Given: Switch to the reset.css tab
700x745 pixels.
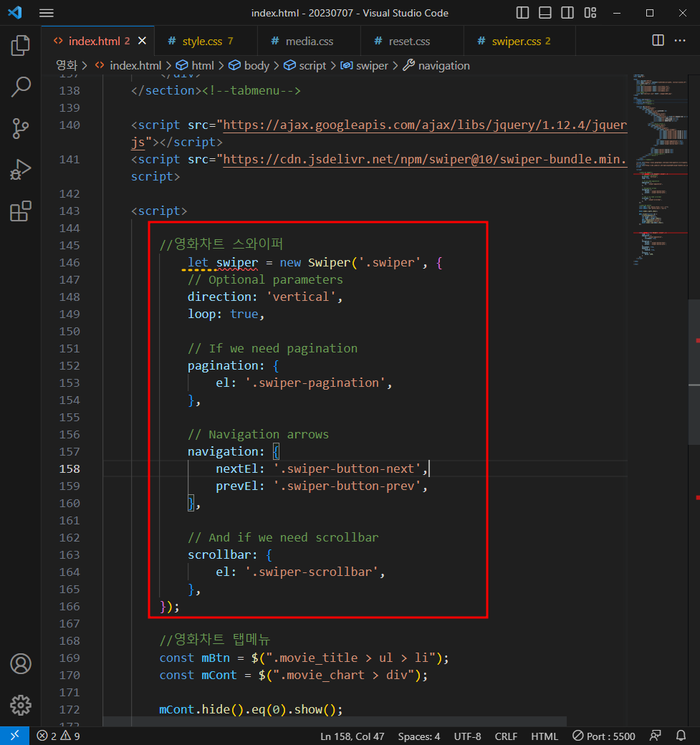Looking at the screenshot, I should (x=412, y=42).
